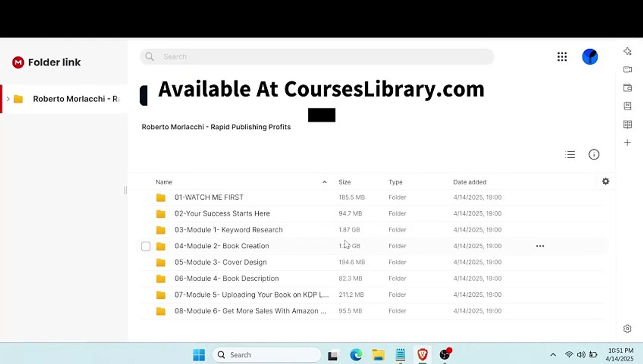Screen dimensions: 643x364
Task: Click 82.3 MB size value
Action: point(350,278)
